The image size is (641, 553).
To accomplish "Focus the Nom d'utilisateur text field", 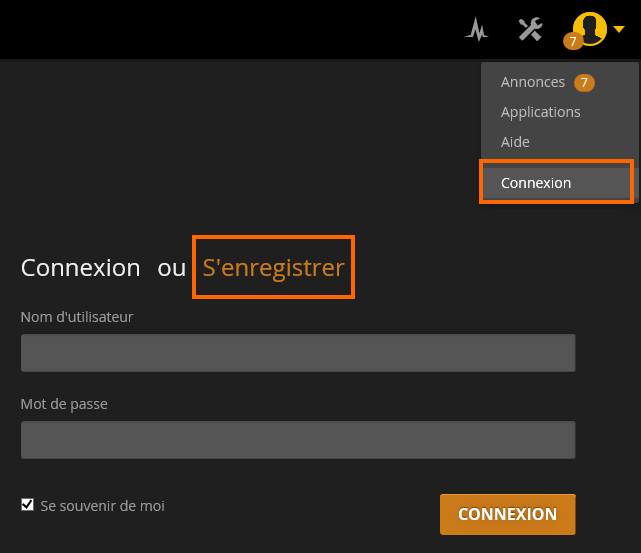I will 298,353.
